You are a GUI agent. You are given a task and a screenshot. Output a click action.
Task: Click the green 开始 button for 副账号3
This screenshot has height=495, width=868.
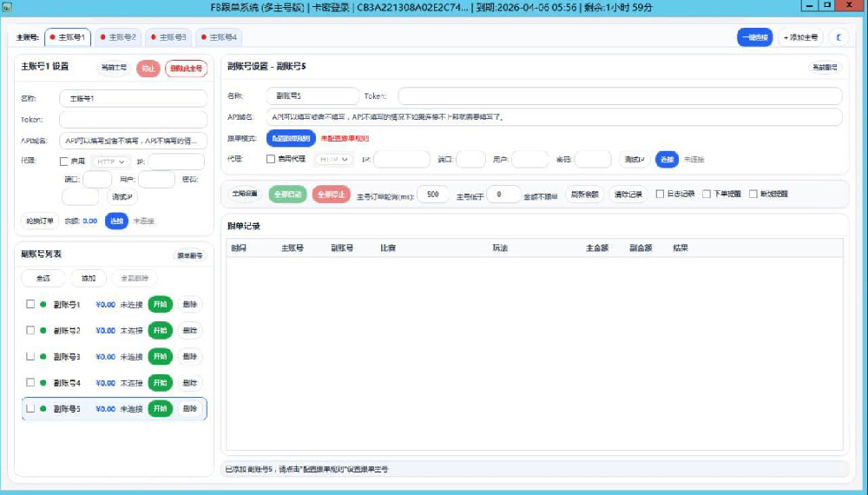pyautogui.click(x=160, y=356)
